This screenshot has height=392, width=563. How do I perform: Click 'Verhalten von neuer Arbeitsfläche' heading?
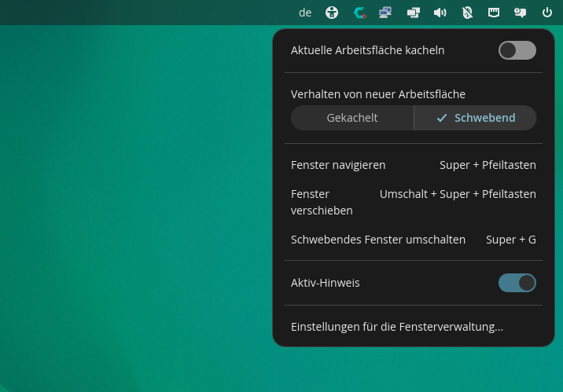(x=378, y=94)
